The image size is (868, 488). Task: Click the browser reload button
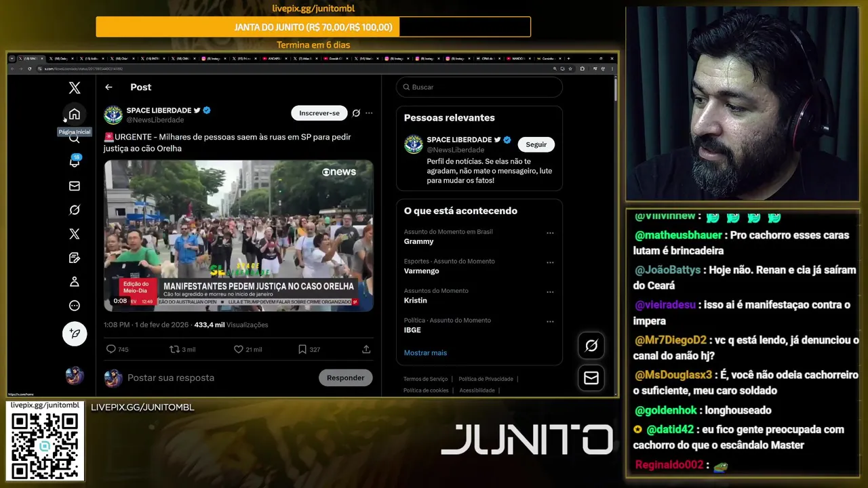point(29,68)
